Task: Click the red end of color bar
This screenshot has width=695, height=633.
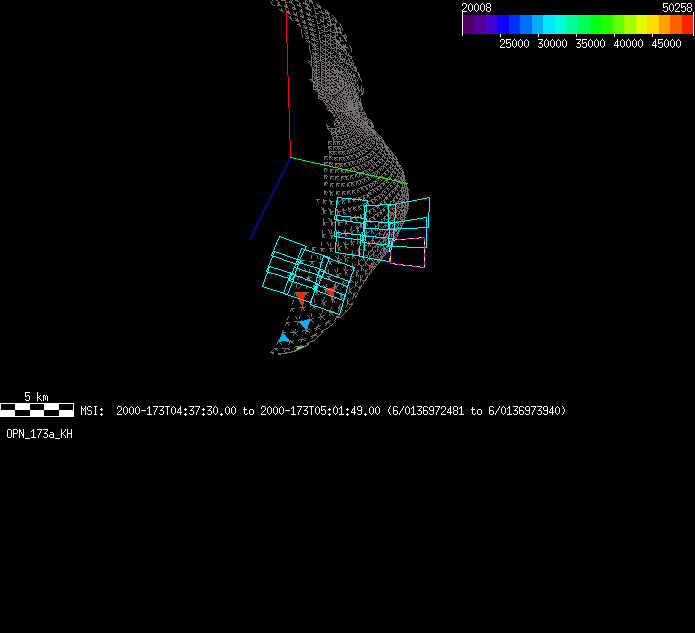Action: point(685,24)
